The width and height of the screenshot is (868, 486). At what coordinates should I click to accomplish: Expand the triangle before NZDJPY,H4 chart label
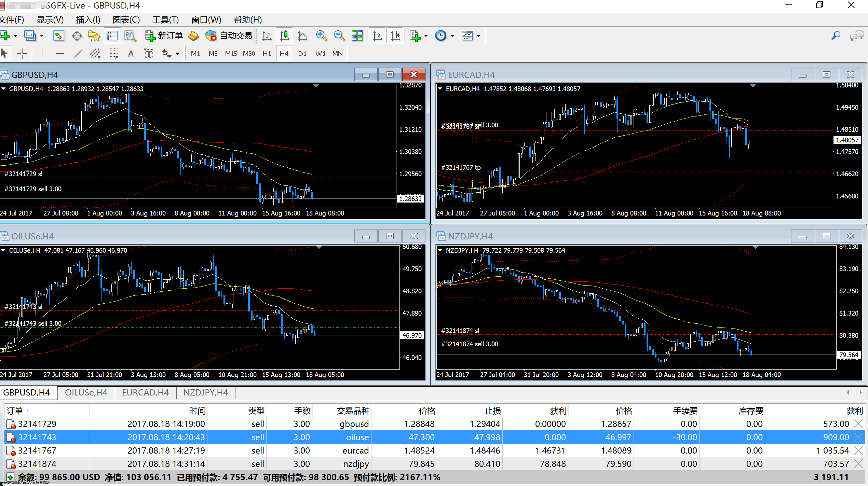click(440, 250)
